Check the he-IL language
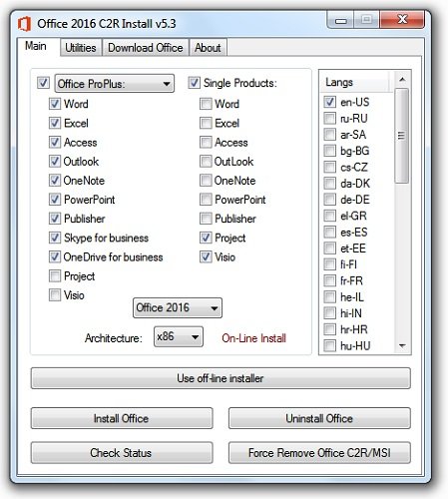 coord(329,296)
